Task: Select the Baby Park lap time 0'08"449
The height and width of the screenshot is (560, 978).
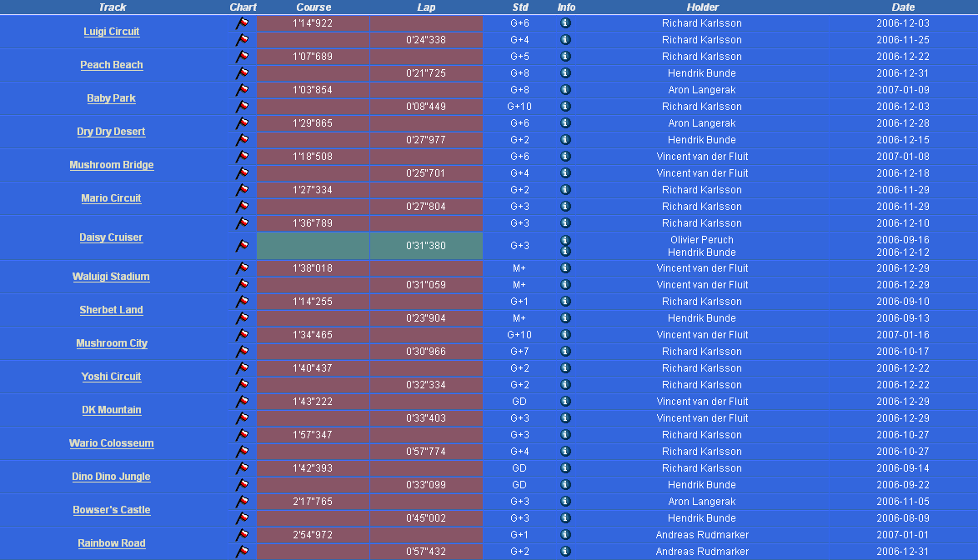Action: (x=426, y=107)
